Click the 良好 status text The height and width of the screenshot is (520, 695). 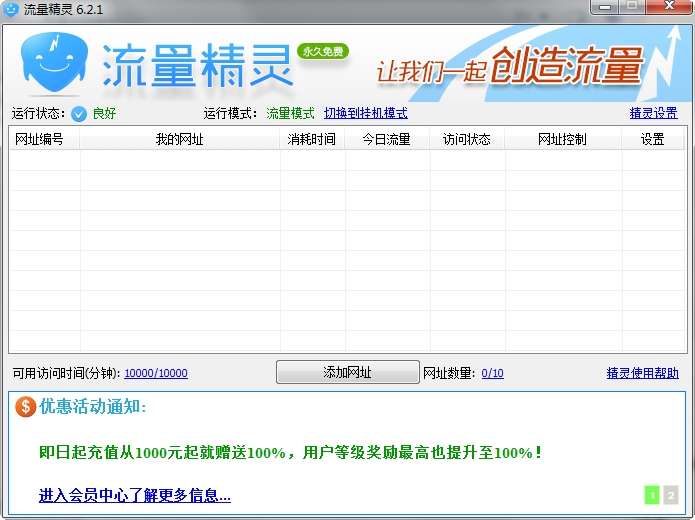click(104, 113)
